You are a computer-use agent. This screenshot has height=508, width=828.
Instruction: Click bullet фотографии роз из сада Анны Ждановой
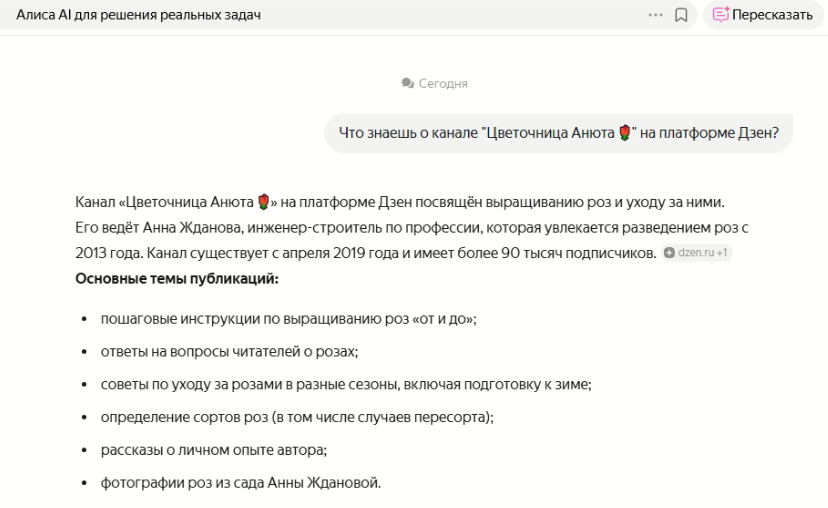[241, 483]
